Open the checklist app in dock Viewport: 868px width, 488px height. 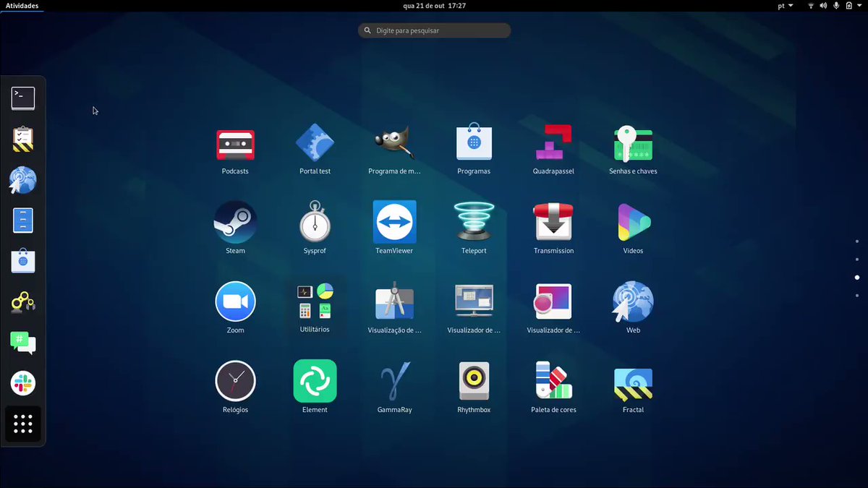coord(23,139)
